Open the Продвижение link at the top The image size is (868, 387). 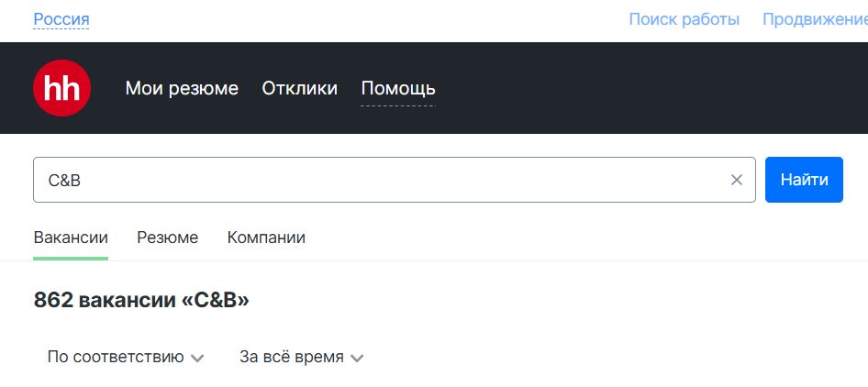point(815,19)
